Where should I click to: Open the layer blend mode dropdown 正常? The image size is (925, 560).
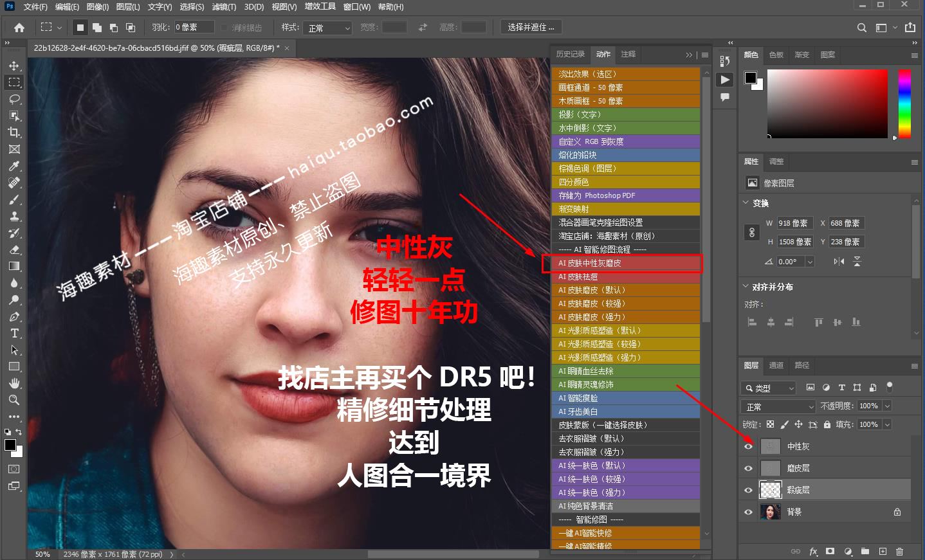coord(778,407)
